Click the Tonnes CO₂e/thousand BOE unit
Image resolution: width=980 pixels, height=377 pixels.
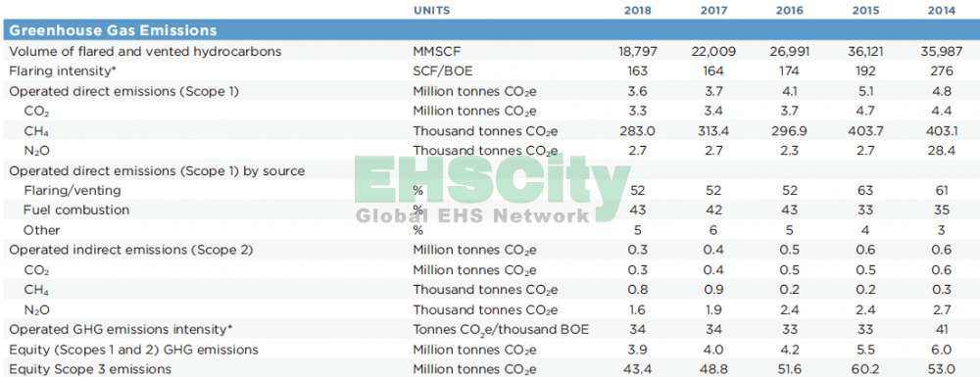tap(501, 330)
